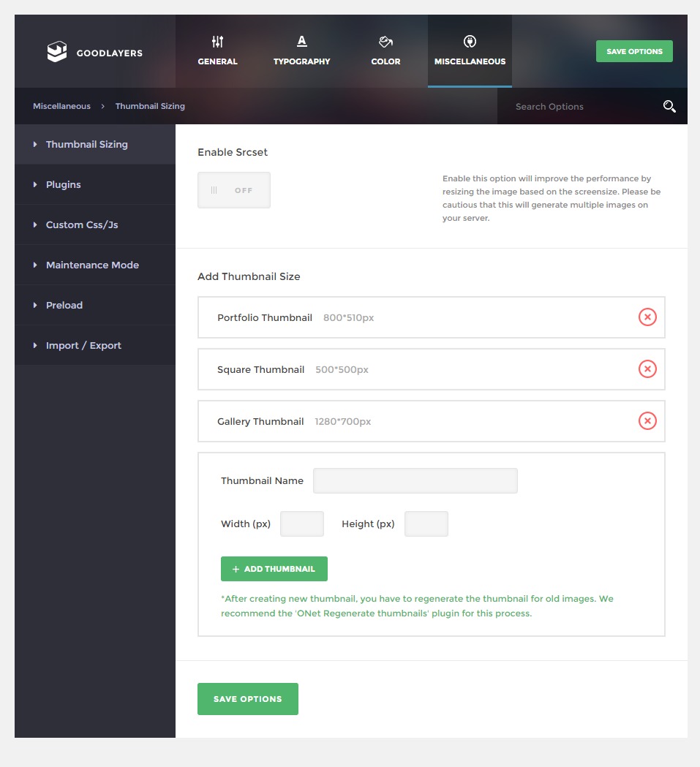This screenshot has width=700, height=767.
Task: Select Thumbnail Sizing in sidebar
Action: pyautogui.click(x=95, y=144)
